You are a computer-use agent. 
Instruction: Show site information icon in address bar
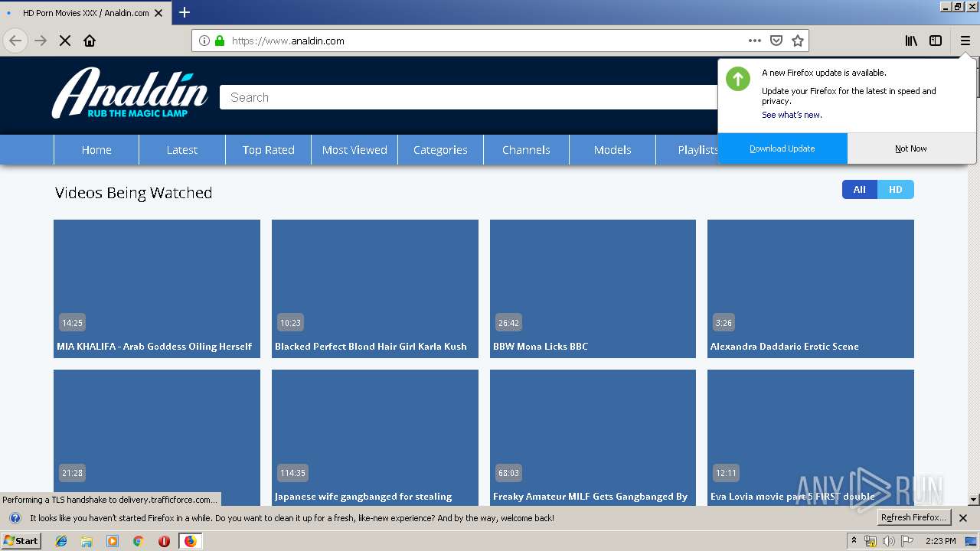[x=204, y=41]
